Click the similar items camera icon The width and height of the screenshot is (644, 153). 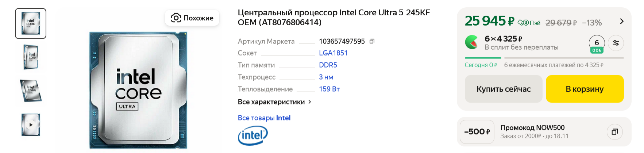pyautogui.click(x=176, y=18)
